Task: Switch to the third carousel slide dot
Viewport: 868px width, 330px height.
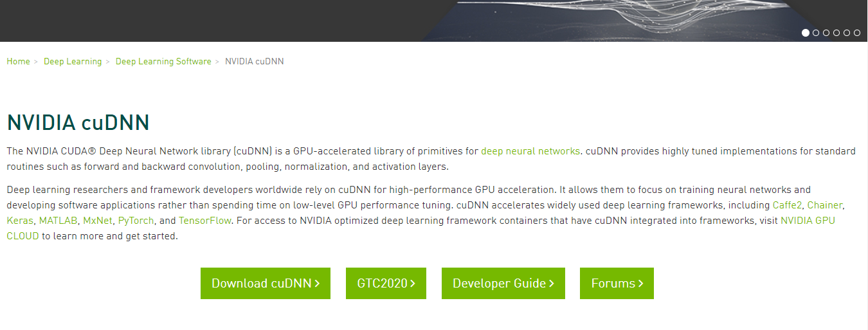Action: tap(826, 33)
